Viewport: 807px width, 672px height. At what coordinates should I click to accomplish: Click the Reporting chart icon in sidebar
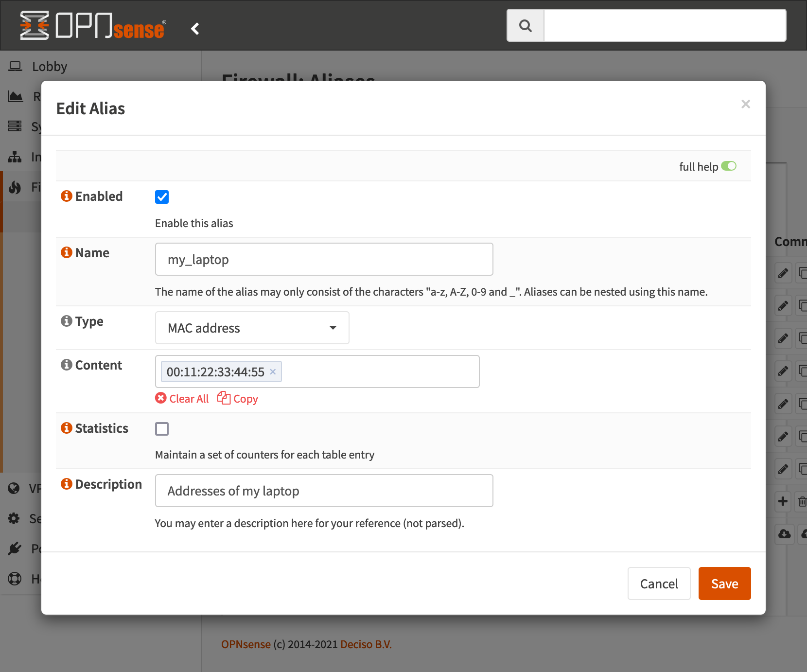point(15,96)
